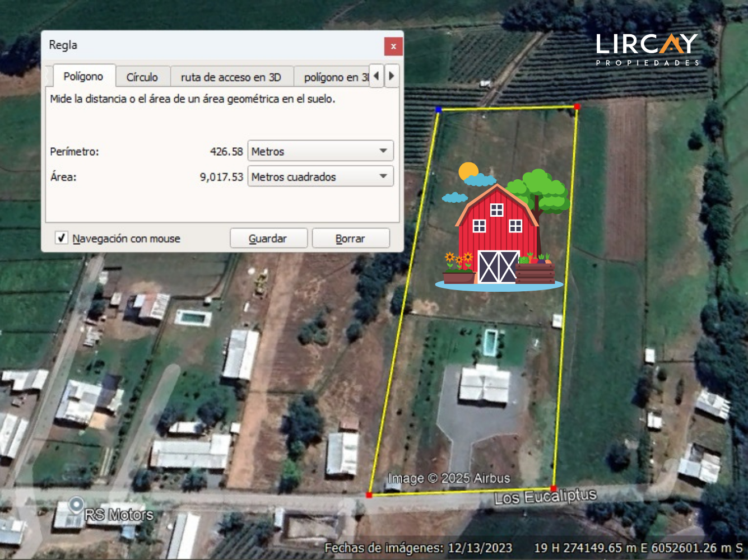Select the Polígono tab
The height and width of the screenshot is (560, 748).
pos(83,76)
